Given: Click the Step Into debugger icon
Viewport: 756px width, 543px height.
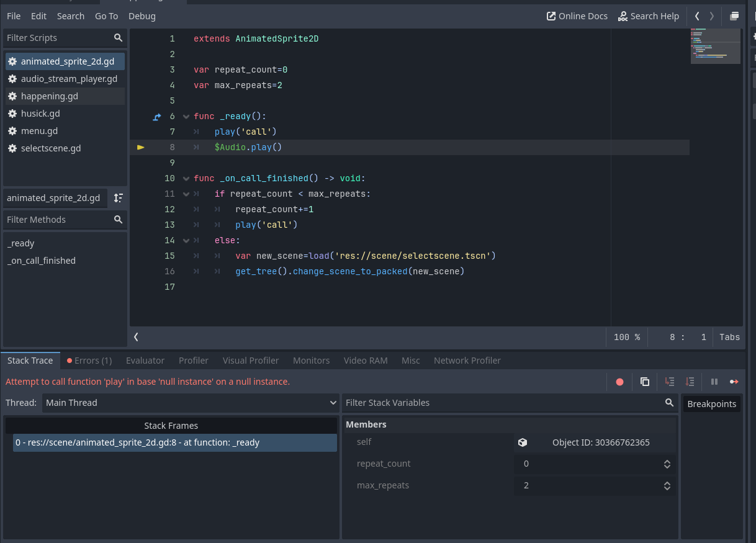Looking at the screenshot, I should (670, 382).
